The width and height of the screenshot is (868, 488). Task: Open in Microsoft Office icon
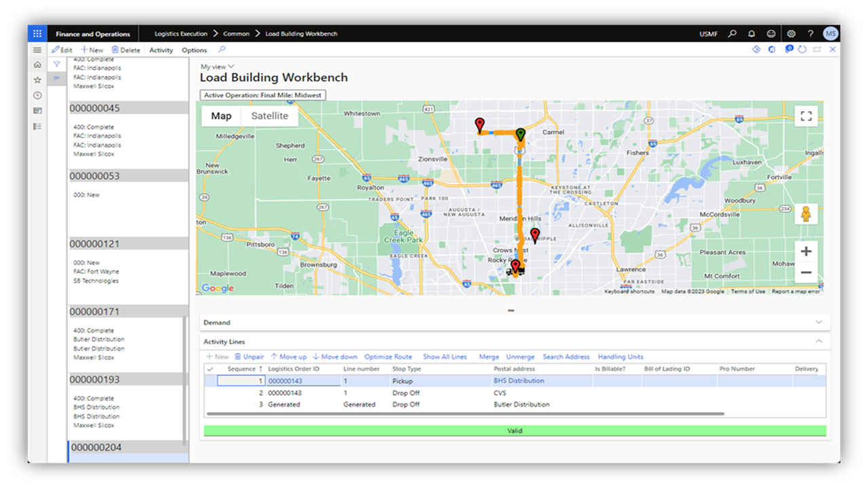tap(772, 49)
